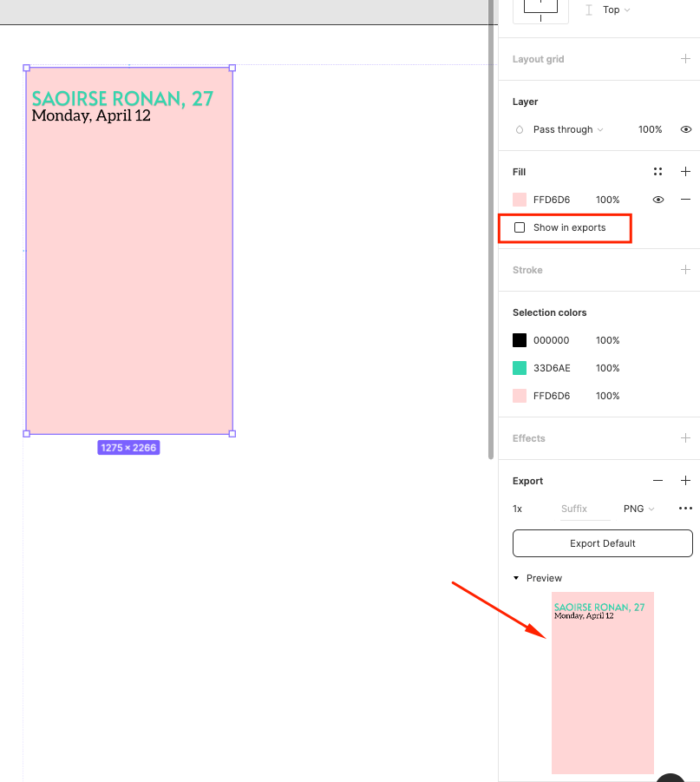Click bottom-right frame resize handle
The height and width of the screenshot is (782, 700).
click(232, 434)
